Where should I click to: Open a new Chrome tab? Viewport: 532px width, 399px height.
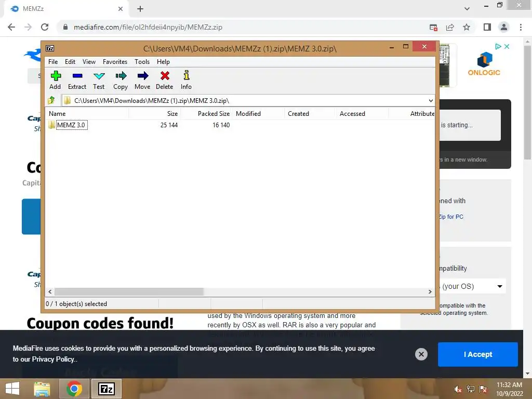click(140, 9)
